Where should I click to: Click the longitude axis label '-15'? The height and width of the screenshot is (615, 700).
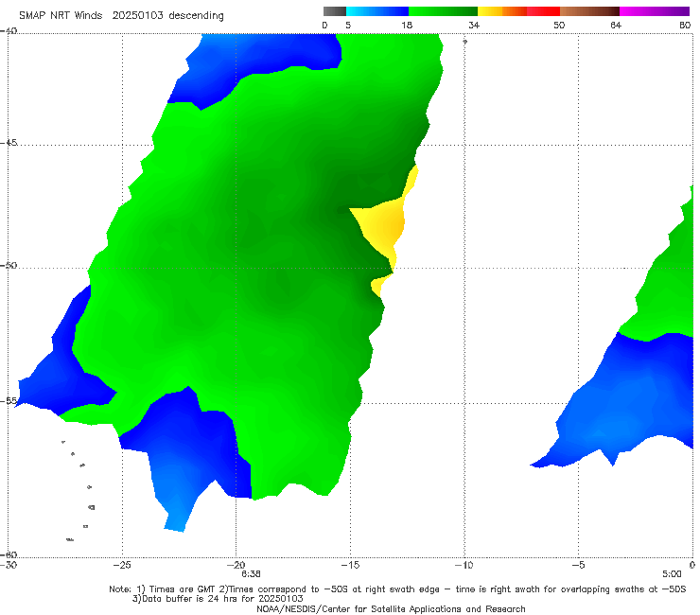[350, 565]
